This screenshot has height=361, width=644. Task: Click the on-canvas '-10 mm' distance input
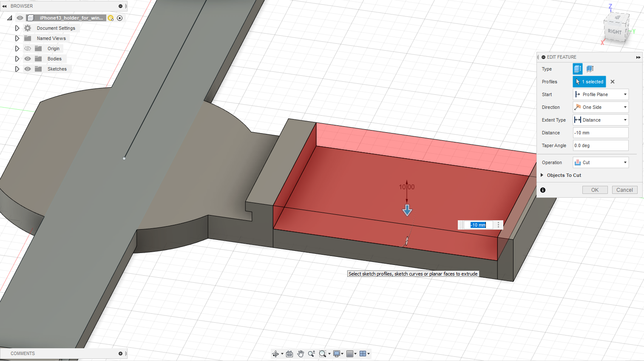[479, 225]
